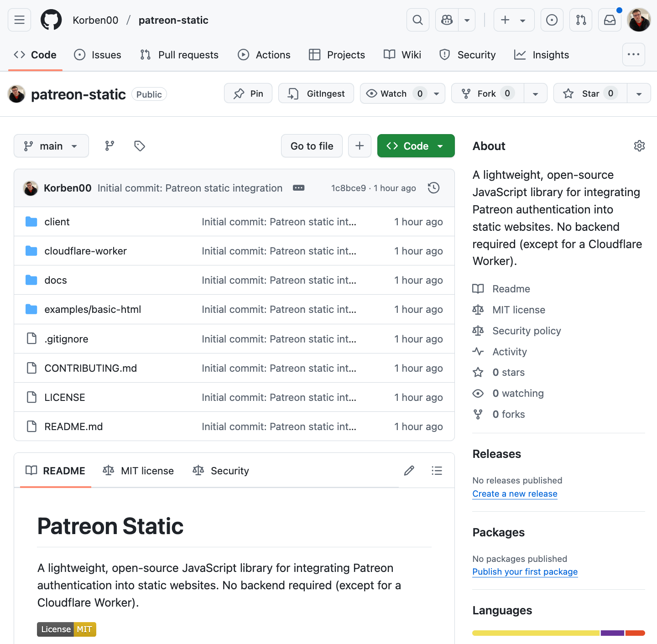The image size is (657, 644).
Task: Open the LICENSE file
Action: 65,397
